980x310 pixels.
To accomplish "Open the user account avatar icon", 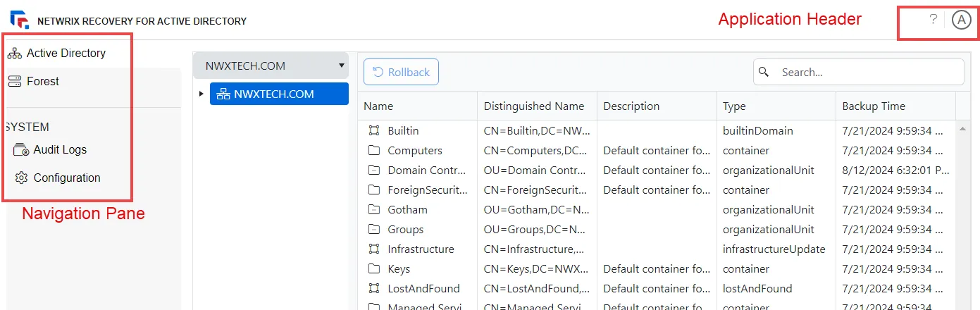I will point(962,20).
